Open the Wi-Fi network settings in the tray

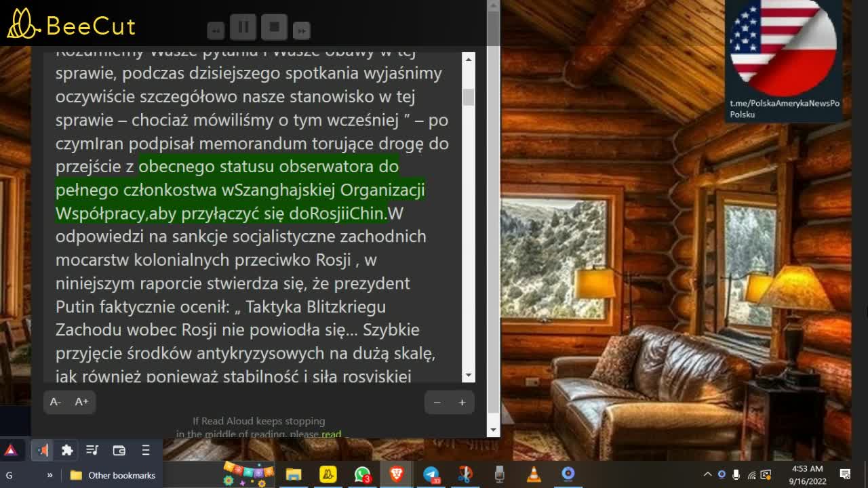point(751,474)
